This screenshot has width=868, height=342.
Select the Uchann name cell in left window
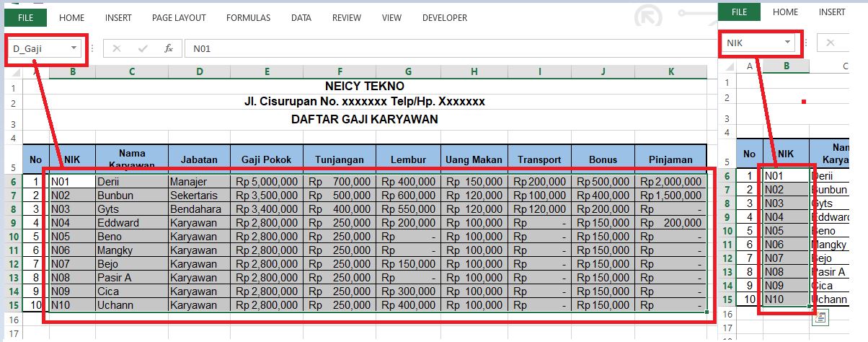[x=132, y=304]
